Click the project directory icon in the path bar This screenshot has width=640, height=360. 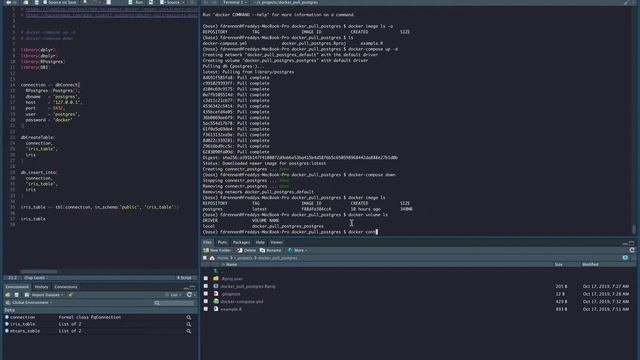(x=625, y=258)
